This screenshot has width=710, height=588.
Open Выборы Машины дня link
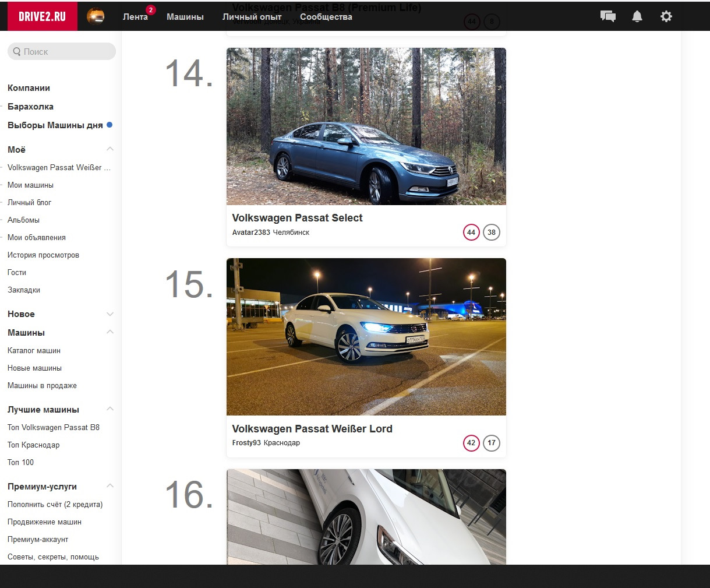click(55, 125)
